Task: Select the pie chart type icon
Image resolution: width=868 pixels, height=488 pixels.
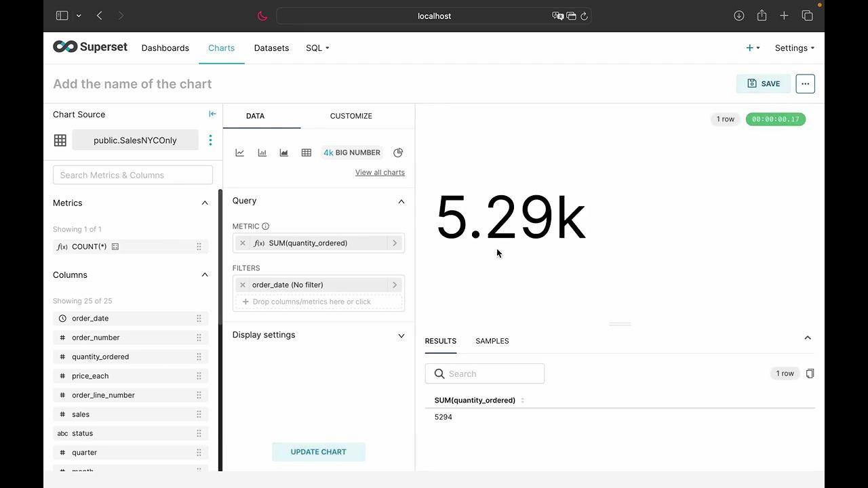Action: pos(398,152)
